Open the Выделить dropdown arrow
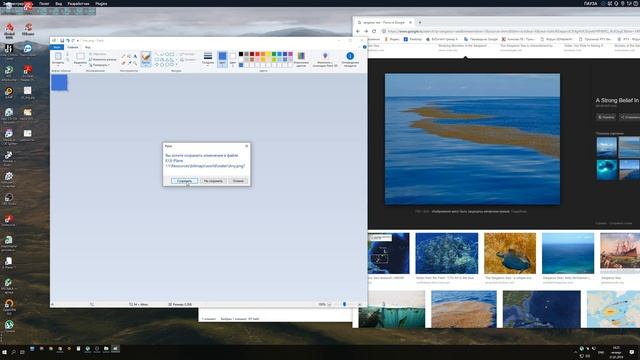The width and height of the screenshot is (640, 360). 80,64
